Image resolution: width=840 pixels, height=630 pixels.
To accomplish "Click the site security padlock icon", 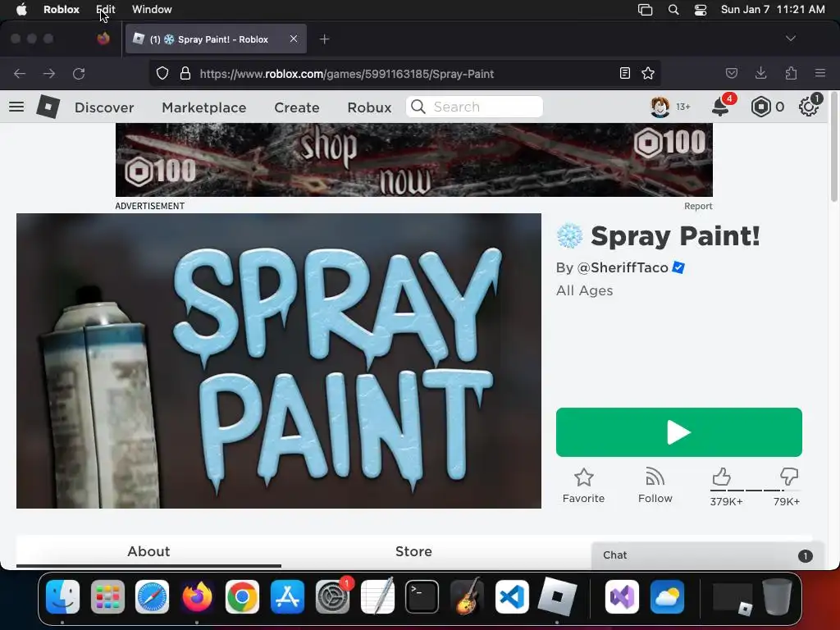I will [185, 73].
